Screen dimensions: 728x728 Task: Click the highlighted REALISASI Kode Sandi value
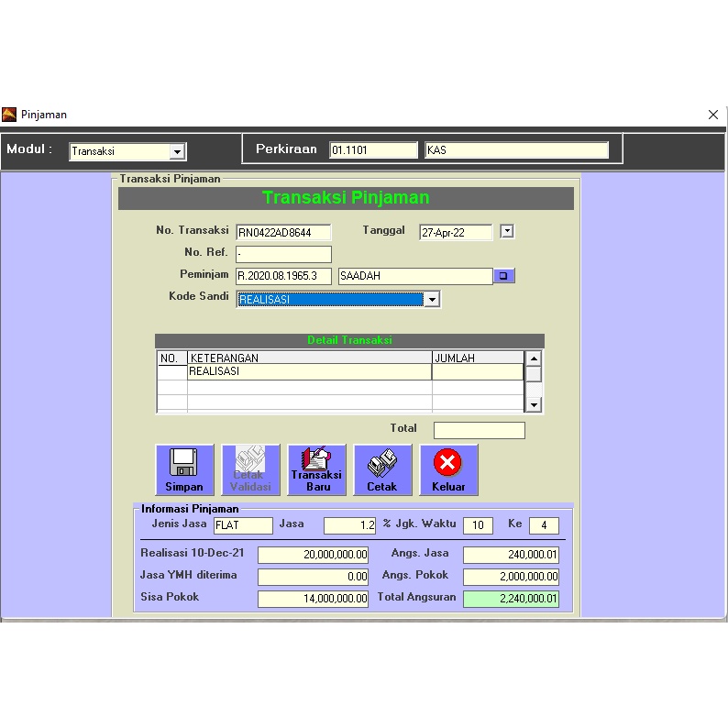(x=331, y=300)
